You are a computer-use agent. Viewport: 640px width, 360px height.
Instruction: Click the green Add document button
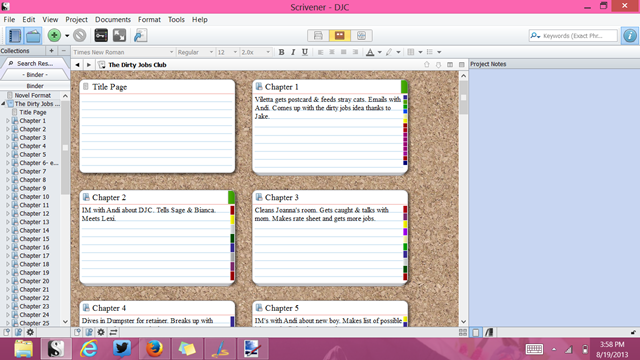(x=54, y=36)
